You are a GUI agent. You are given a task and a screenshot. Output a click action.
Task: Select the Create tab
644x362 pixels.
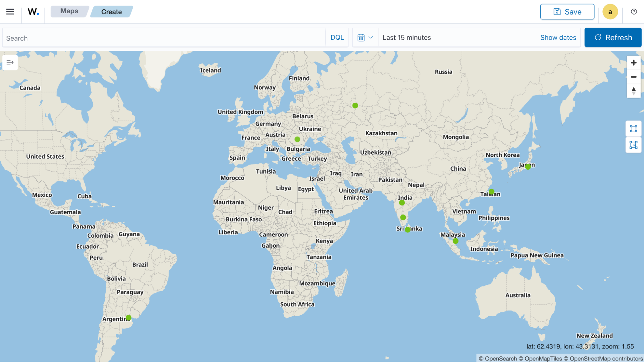click(111, 12)
